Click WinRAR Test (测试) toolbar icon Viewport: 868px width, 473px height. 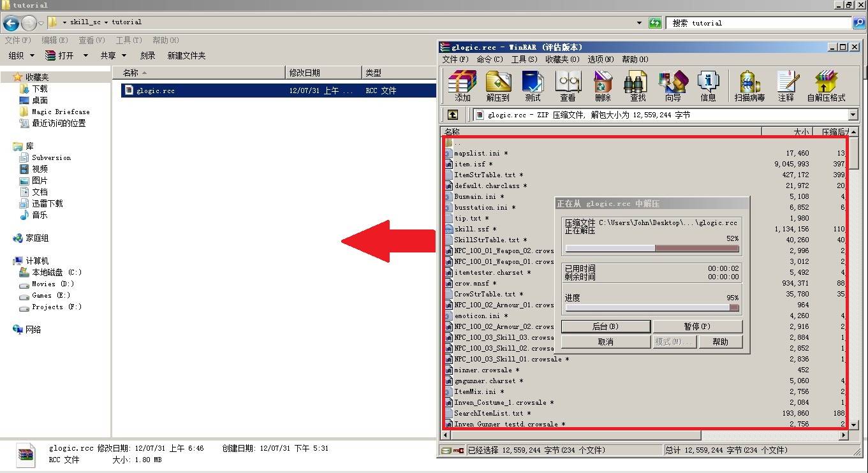click(533, 86)
